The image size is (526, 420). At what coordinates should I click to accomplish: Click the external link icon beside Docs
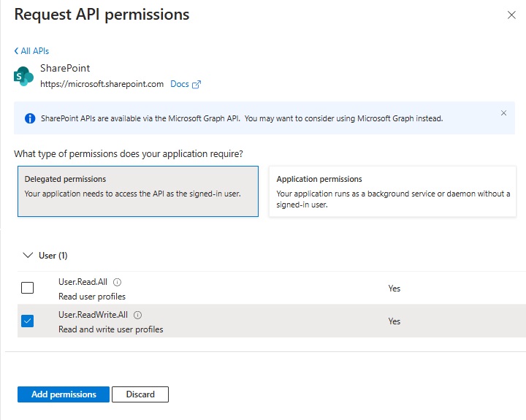(197, 84)
